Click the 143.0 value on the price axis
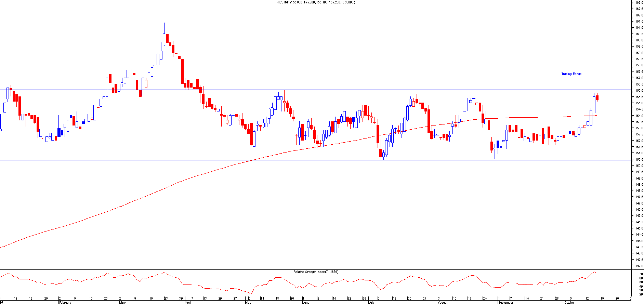 [x=639, y=253]
